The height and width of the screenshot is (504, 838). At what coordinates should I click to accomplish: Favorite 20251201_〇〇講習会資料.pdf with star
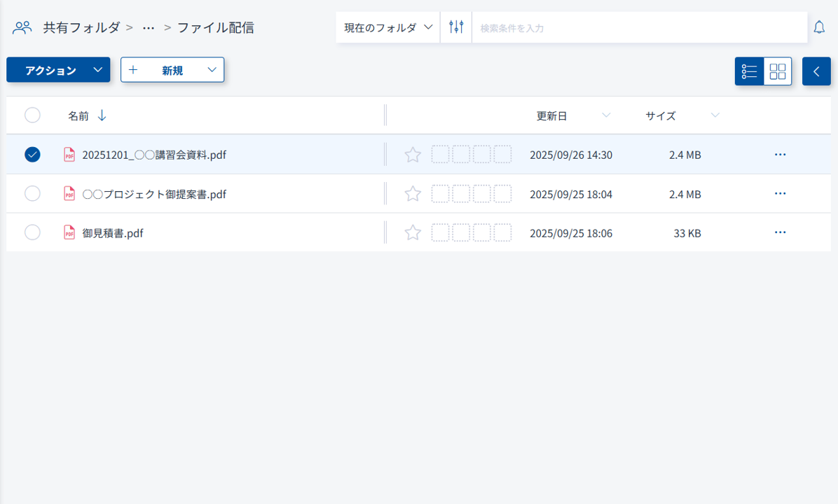(413, 155)
